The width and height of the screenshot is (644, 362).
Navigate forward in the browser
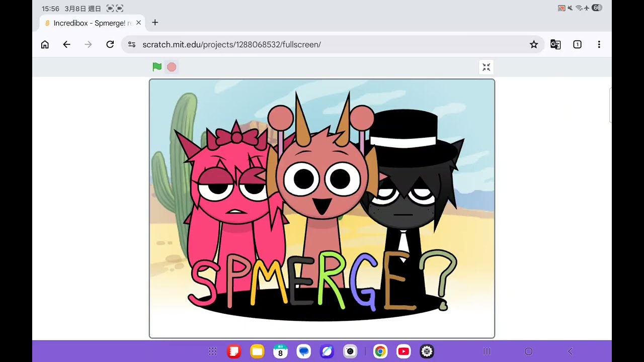[x=88, y=44]
